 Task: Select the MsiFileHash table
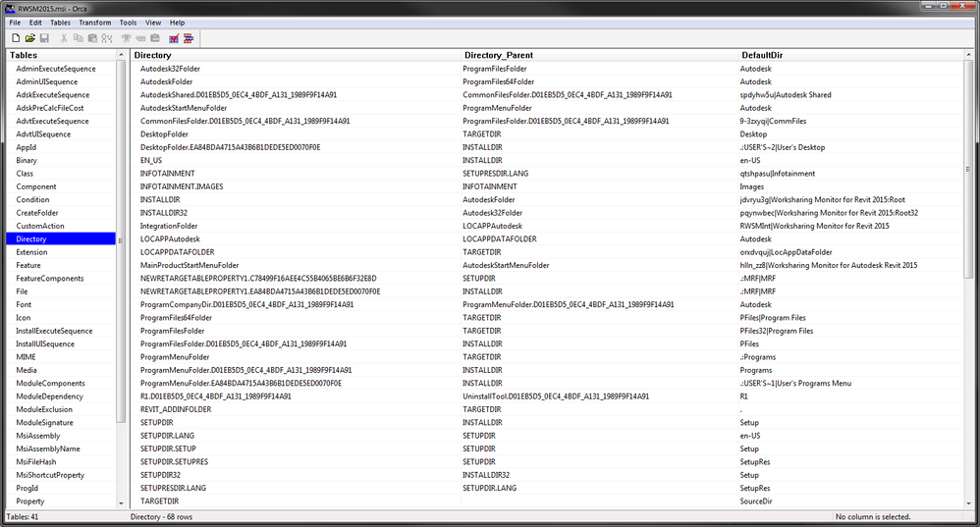(35, 462)
